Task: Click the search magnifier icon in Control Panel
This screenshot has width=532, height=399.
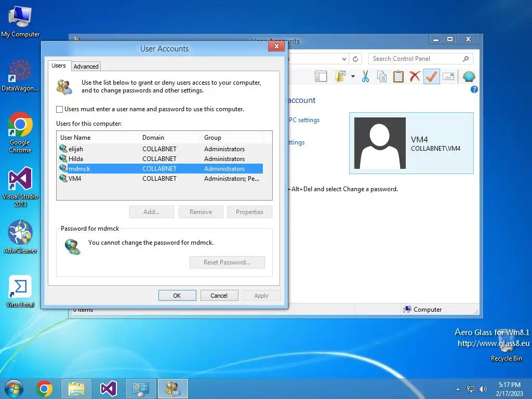Action: (466, 59)
